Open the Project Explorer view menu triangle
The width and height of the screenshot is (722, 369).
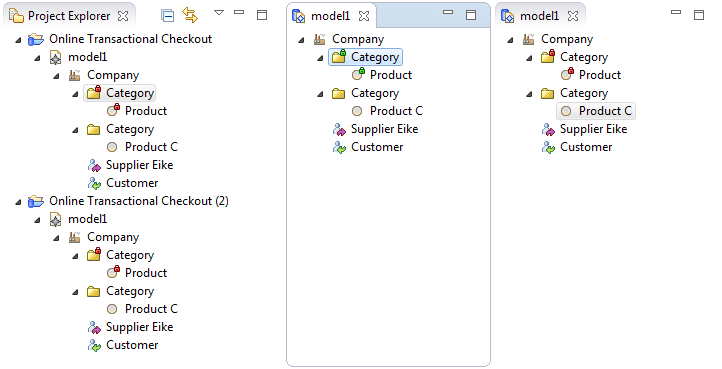point(219,12)
